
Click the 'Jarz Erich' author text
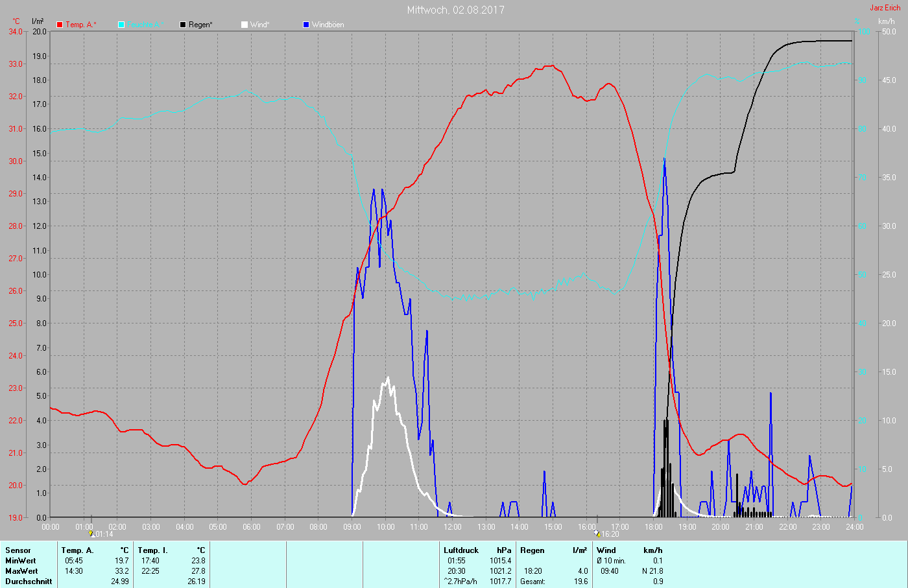(885, 8)
